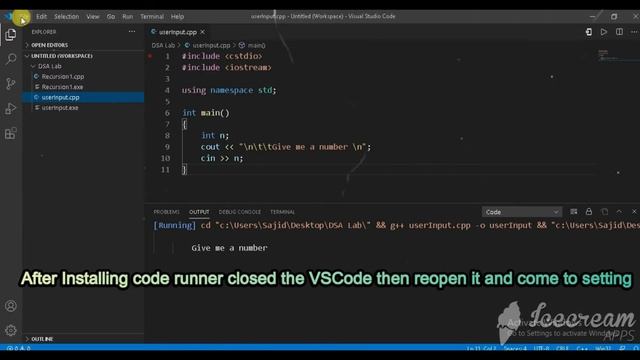Collapse the Untitled (Workspace) section
The width and height of the screenshot is (640, 360).
point(84,56)
